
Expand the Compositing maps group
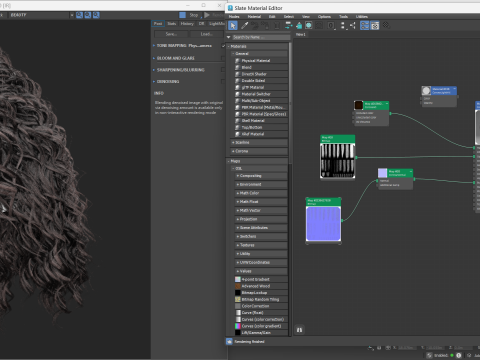pos(261,176)
